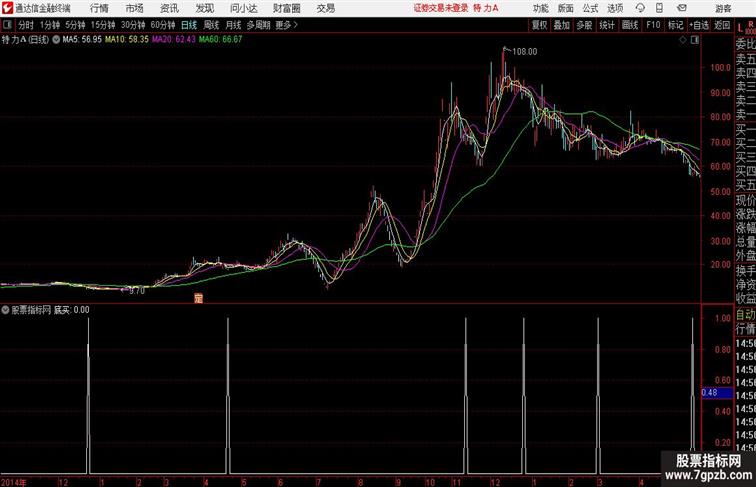Open the 发现 menu

click(204, 8)
